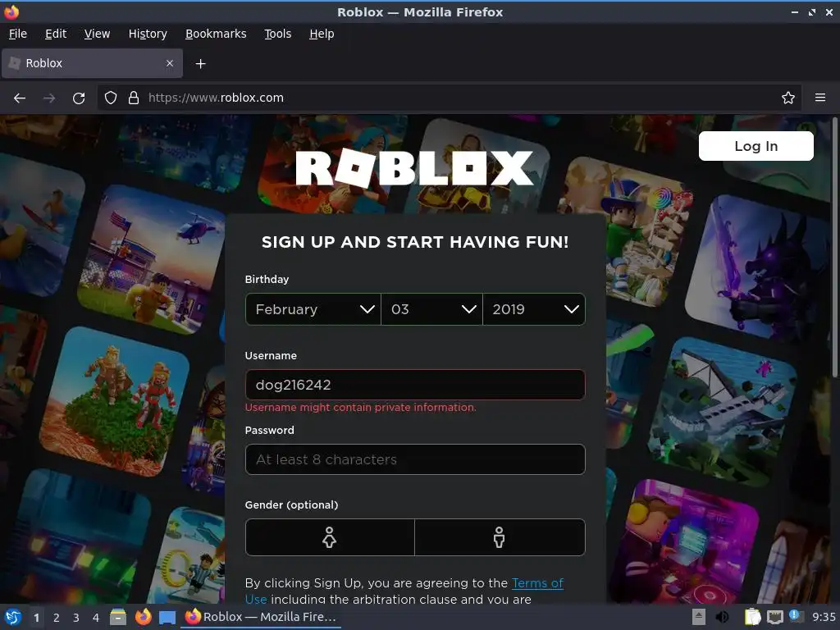Click the 'Birthday' field label

[x=267, y=279]
